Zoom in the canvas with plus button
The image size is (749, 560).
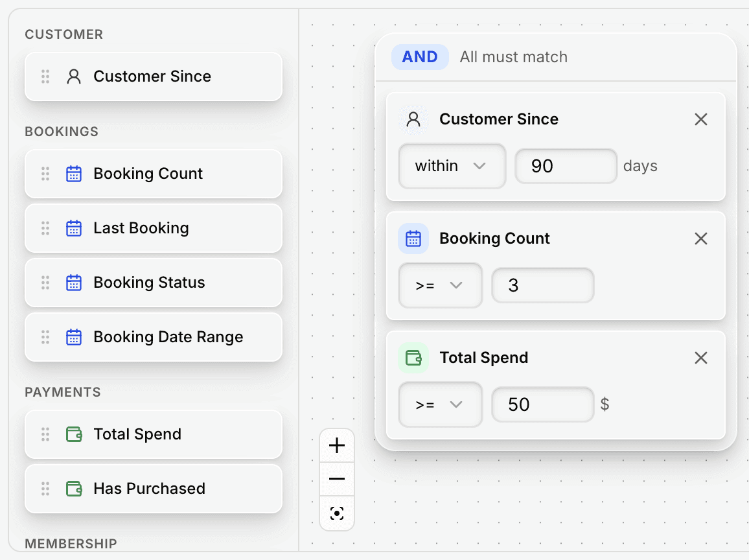337,445
